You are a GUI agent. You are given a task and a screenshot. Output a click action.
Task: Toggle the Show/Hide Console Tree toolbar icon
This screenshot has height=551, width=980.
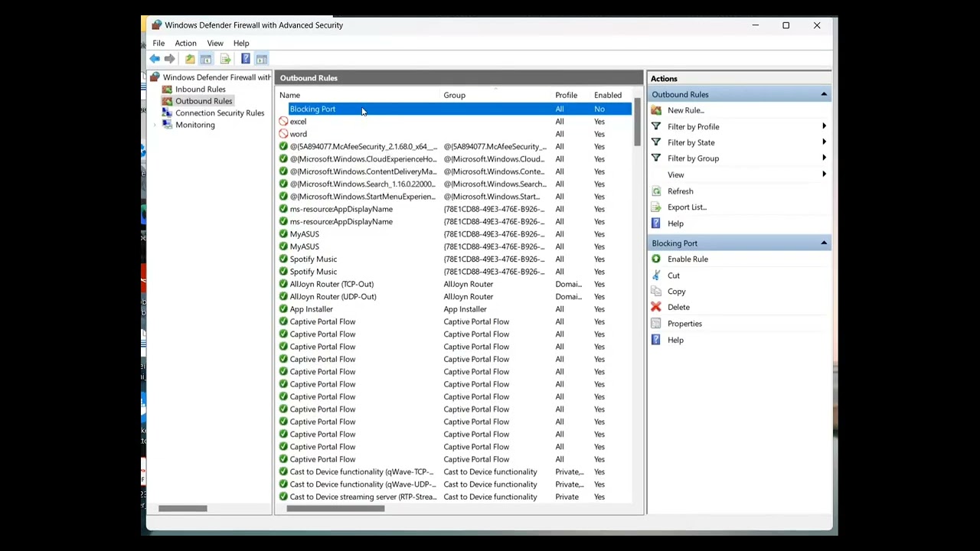[x=206, y=59]
